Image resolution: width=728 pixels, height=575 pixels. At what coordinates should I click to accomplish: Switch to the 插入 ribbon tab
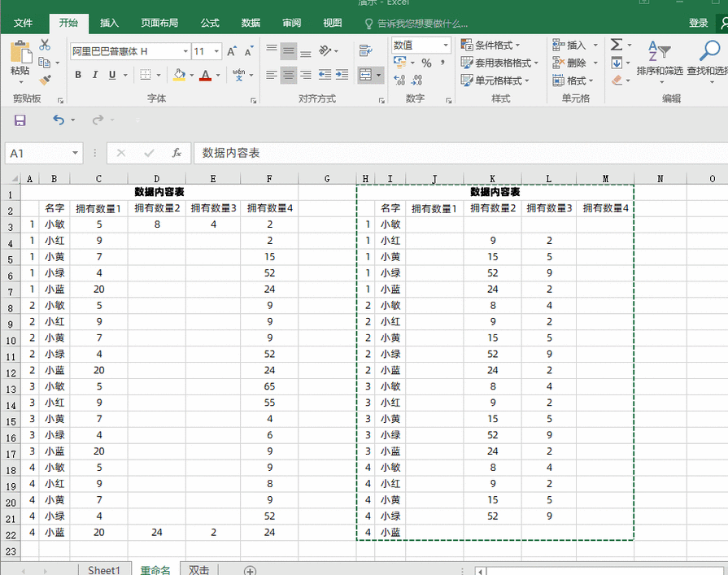point(108,23)
